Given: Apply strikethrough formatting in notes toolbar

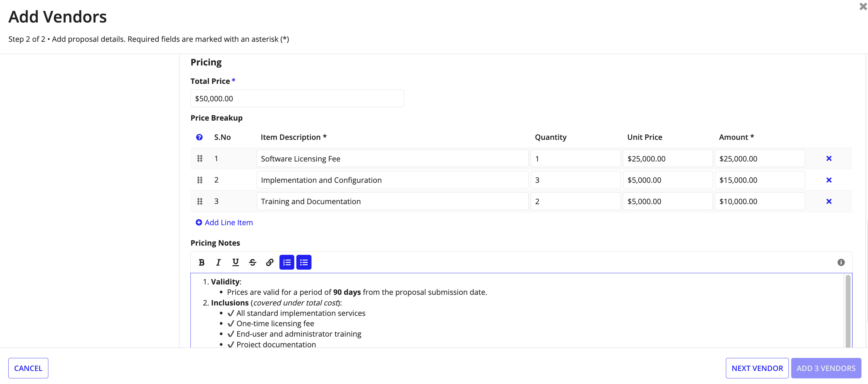Looking at the screenshot, I should (x=252, y=263).
